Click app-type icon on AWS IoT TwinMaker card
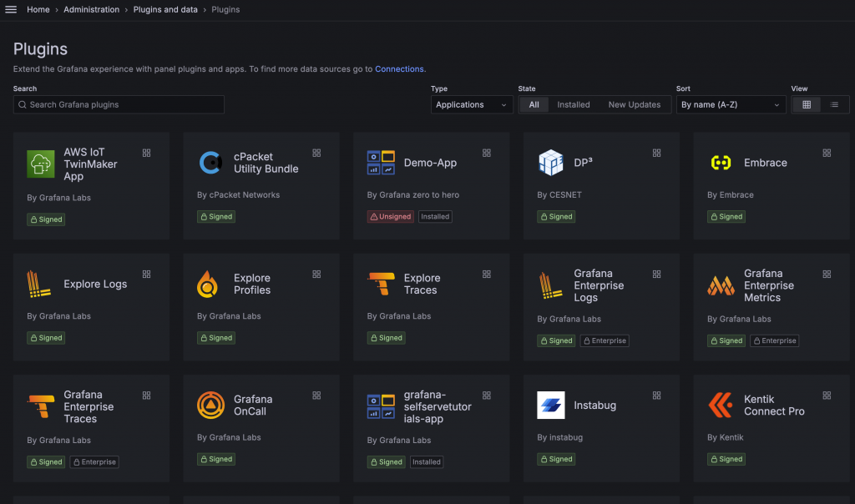Image resolution: width=855 pixels, height=504 pixels. pos(146,153)
